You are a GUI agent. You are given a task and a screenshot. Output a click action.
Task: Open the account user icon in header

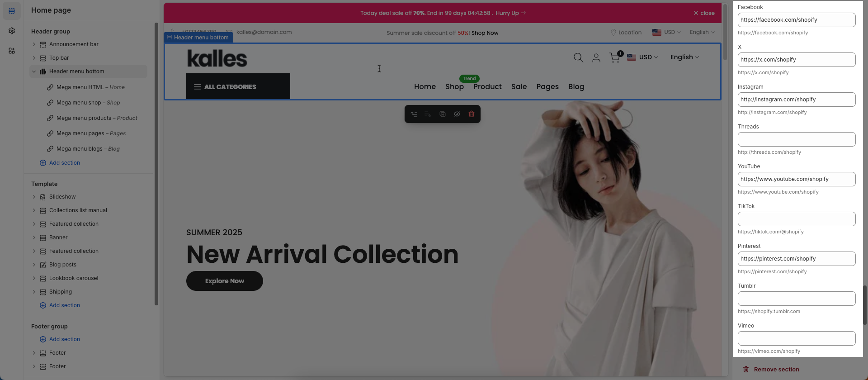point(596,57)
